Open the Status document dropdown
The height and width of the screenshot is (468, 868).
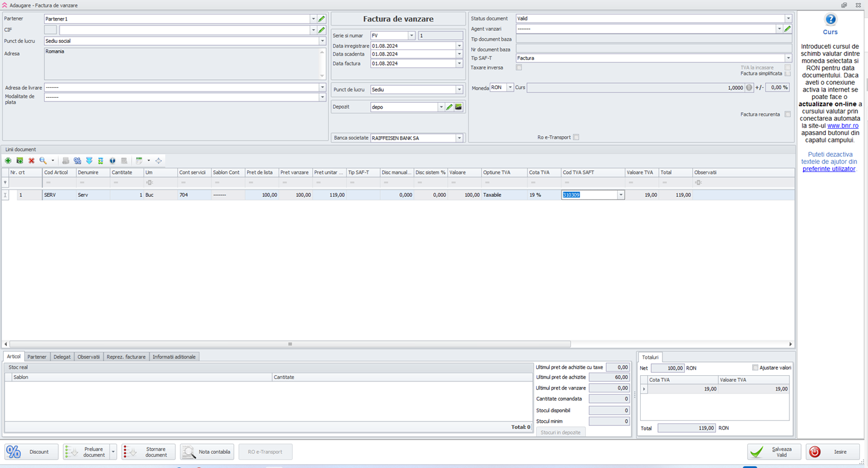click(788, 19)
